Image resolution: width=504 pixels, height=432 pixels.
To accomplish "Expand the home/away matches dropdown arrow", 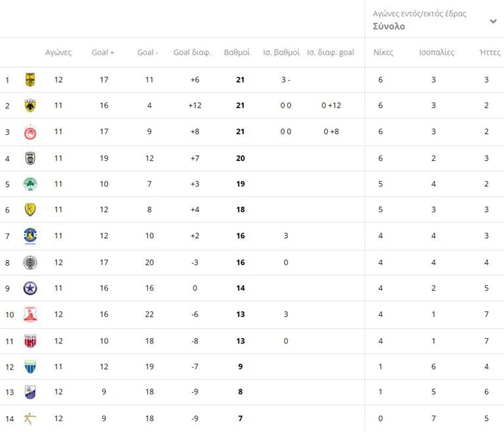I will 493,21.
